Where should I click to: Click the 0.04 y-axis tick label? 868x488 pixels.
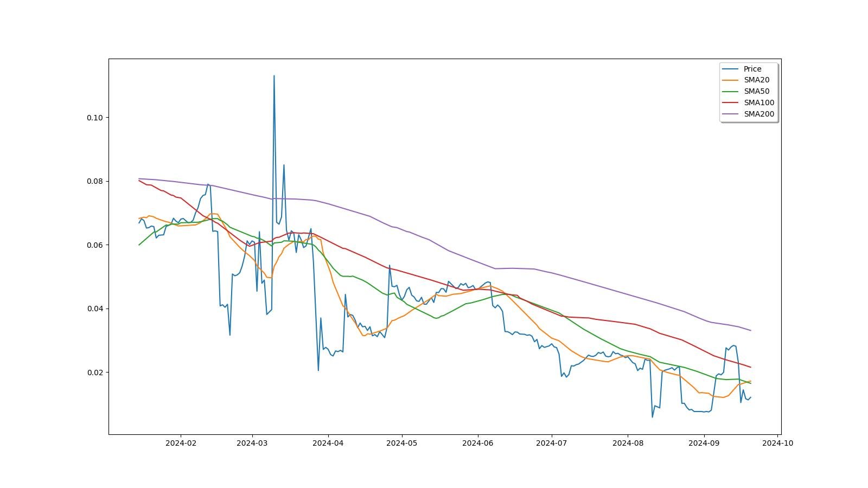94,309
